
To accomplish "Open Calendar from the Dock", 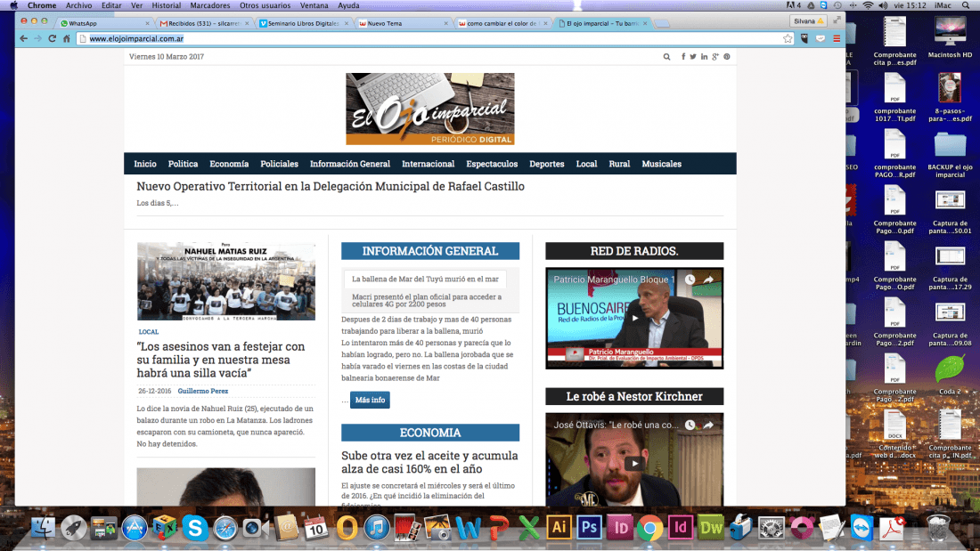I will pyautogui.click(x=316, y=529).
